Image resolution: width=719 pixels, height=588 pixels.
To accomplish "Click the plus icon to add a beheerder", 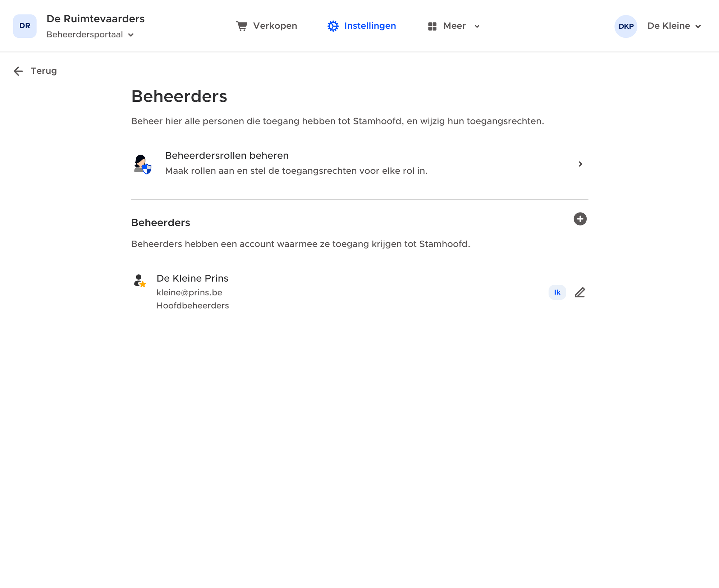I will (x=580, y=219).
